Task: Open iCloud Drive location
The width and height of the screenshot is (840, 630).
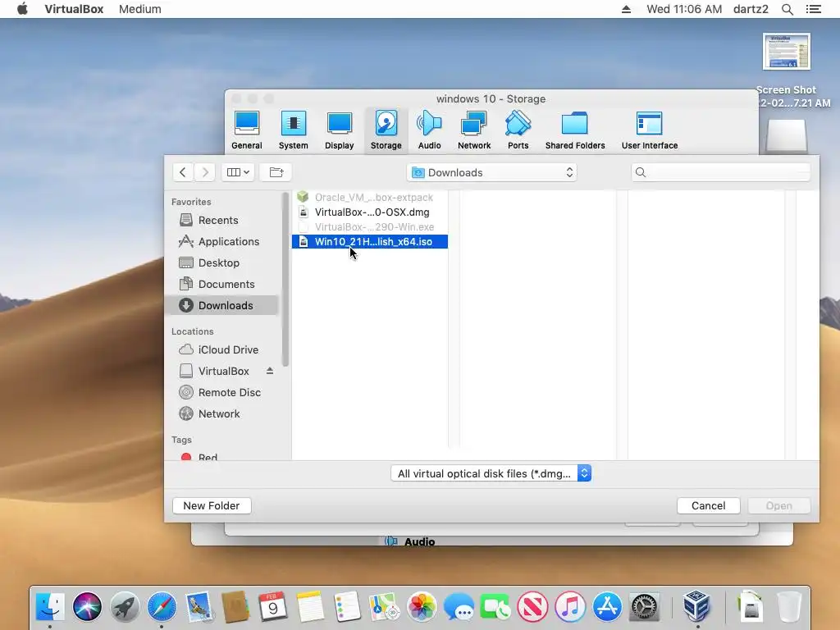Action: (x=221, y=349)
